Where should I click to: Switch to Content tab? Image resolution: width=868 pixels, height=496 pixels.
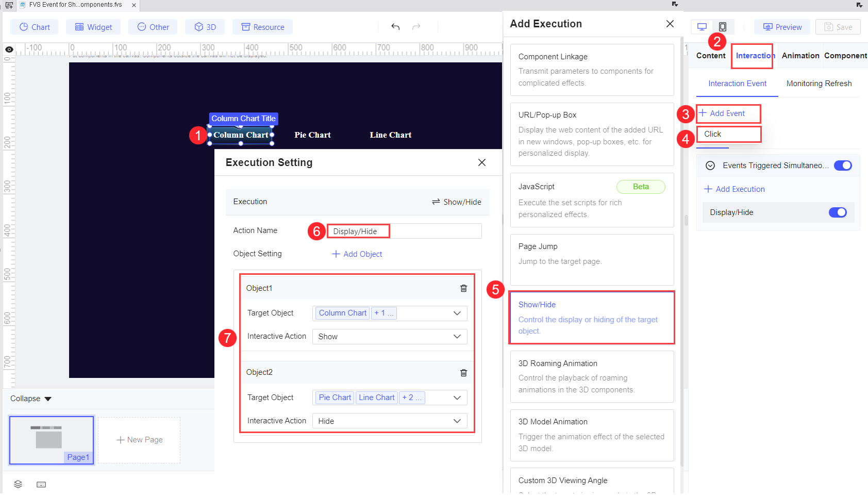(711, 56)
